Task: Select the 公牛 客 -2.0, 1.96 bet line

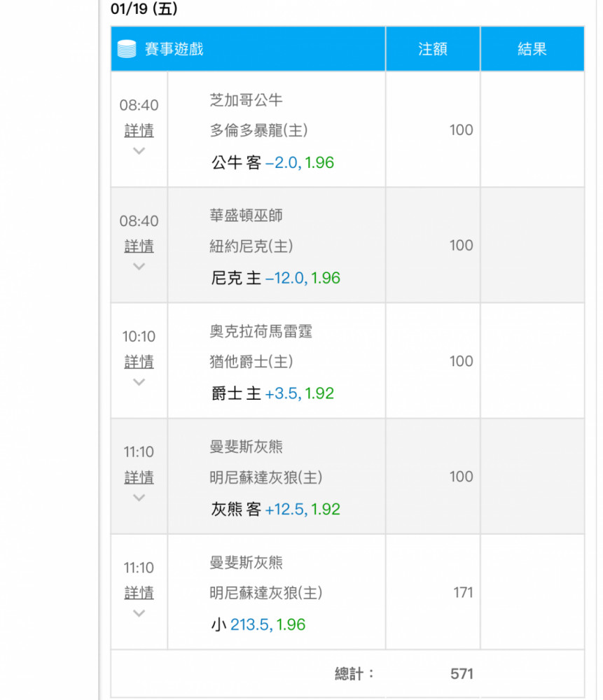Action: click(x=272, y=162)
